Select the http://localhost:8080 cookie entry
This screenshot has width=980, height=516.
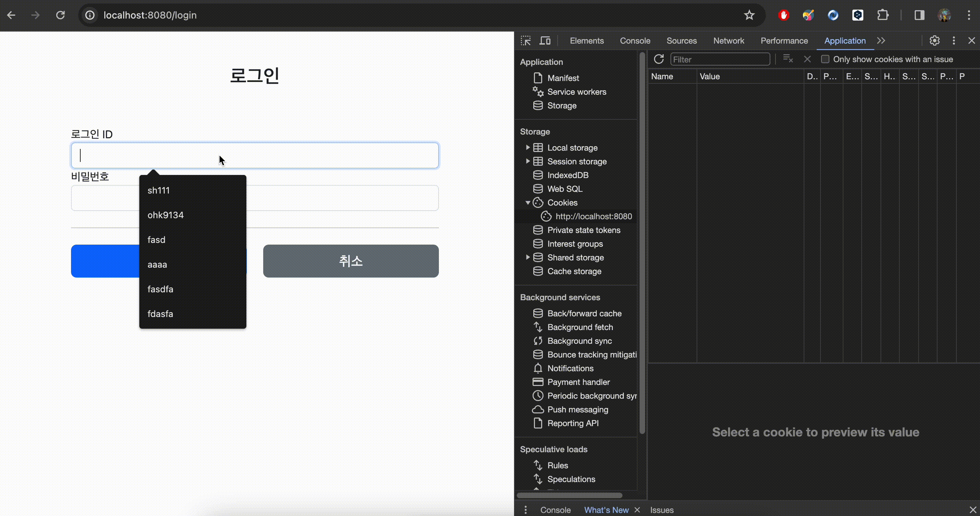click(x=593, y=216)
